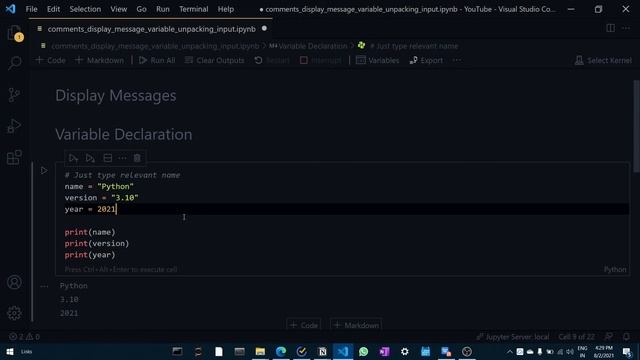Click Select Kernel at top right

[x=603, y=60]
